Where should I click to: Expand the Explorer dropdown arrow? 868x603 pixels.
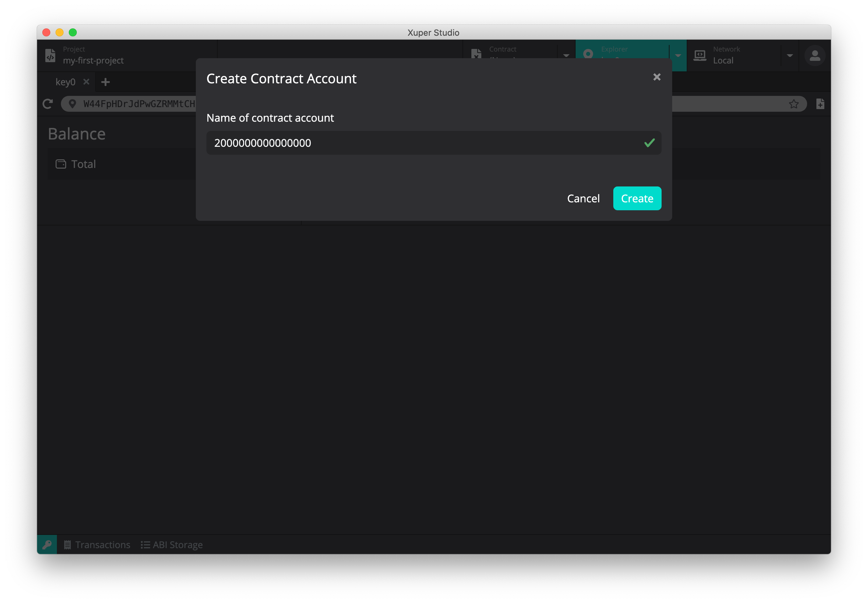click(678, 56)
